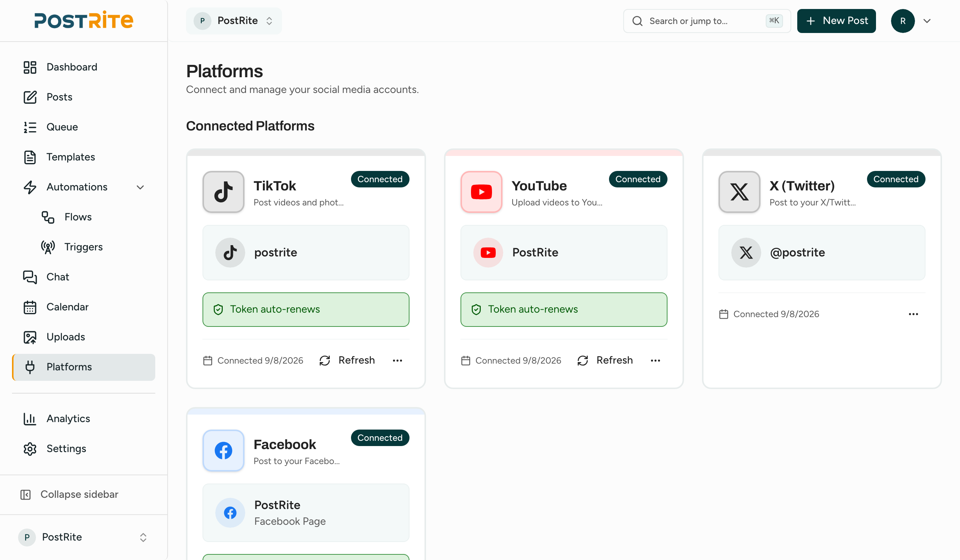Screen dimensions: 960x560
Task: Click the Automations lightning icon
Action: pos(30,187)
